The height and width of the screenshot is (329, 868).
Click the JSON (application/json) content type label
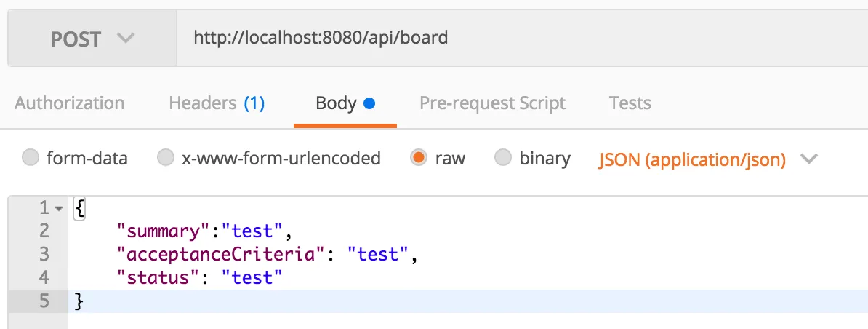click(692, 159)
